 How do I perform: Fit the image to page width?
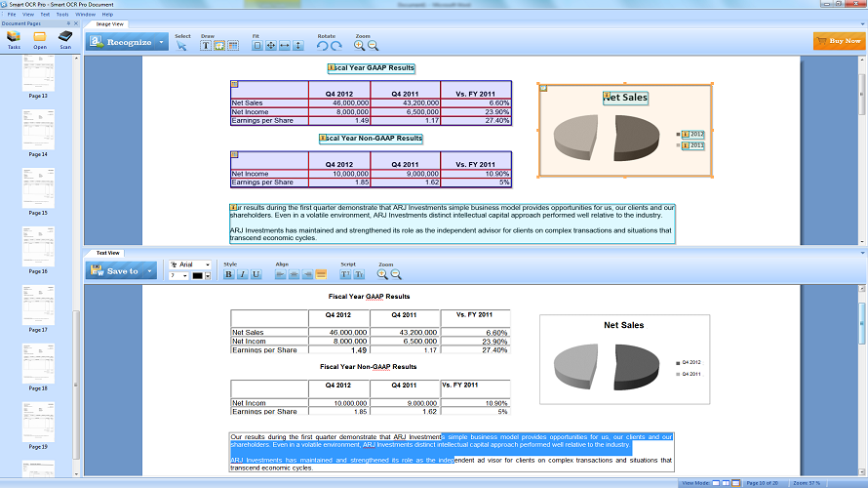(x=284, y=45)
